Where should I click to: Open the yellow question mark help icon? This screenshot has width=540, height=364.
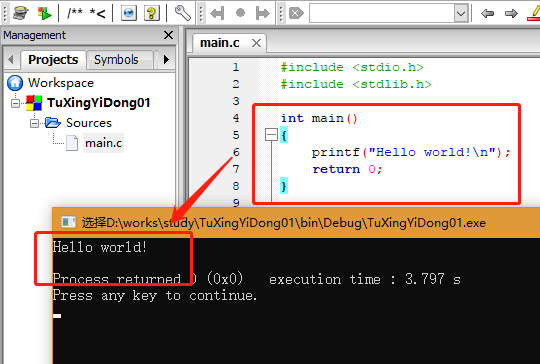click(152, 13)
